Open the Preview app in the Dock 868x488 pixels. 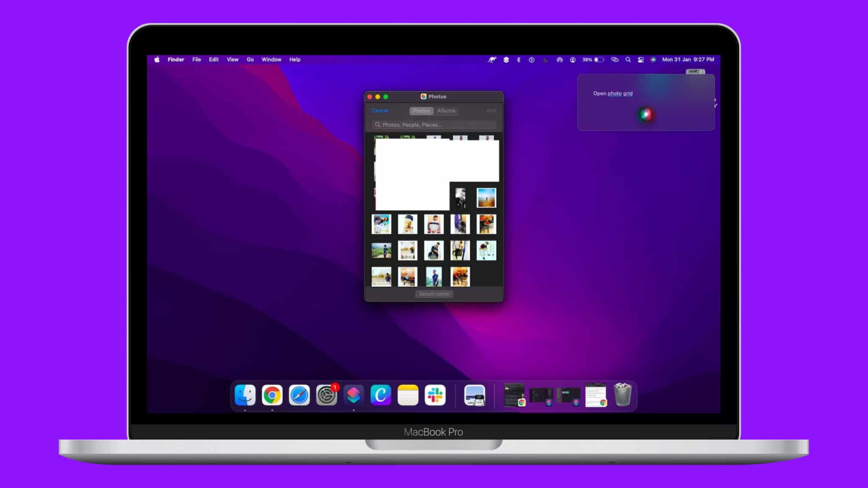point(474,395)
